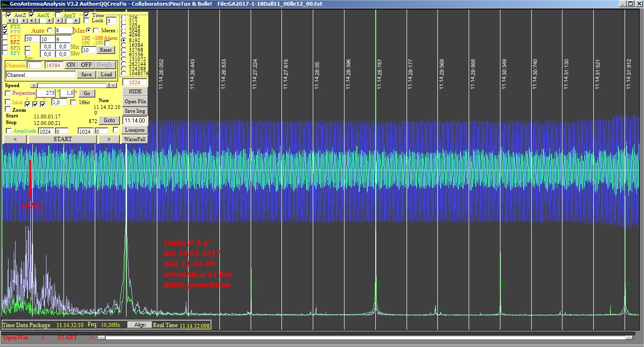
Task: Enable the RFX trace checkbox
Action: (x=5, y=48)
